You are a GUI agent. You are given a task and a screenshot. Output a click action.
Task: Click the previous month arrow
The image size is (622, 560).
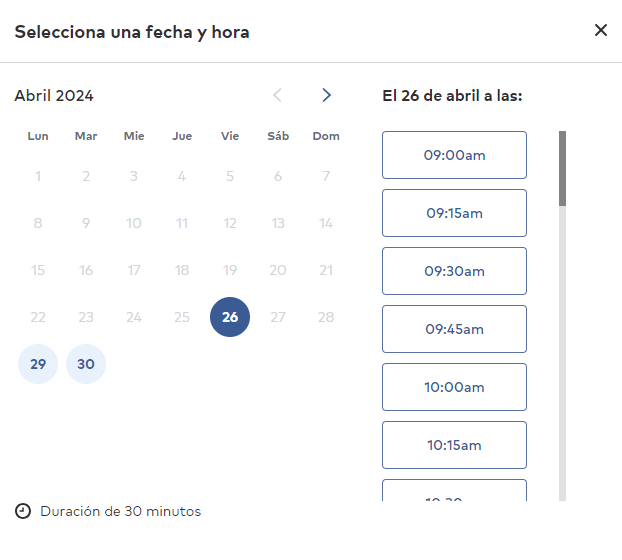click(x=278, y=95)
